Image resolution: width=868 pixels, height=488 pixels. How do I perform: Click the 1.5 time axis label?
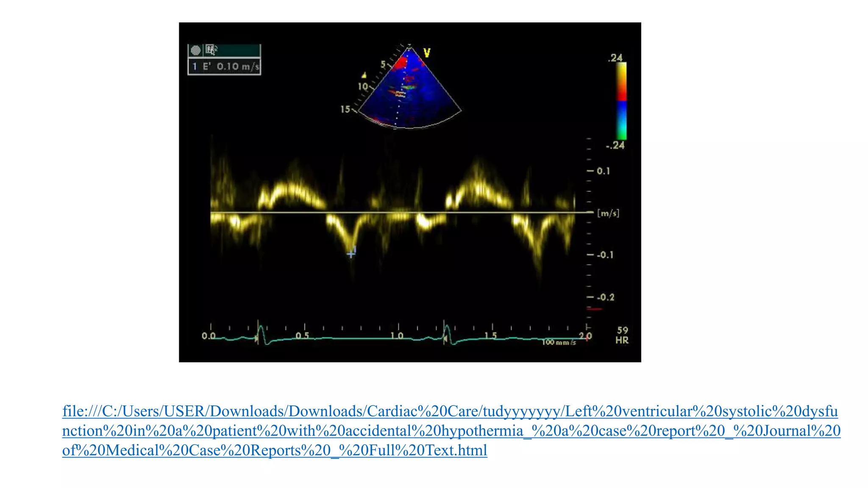(x=490, y=336)
